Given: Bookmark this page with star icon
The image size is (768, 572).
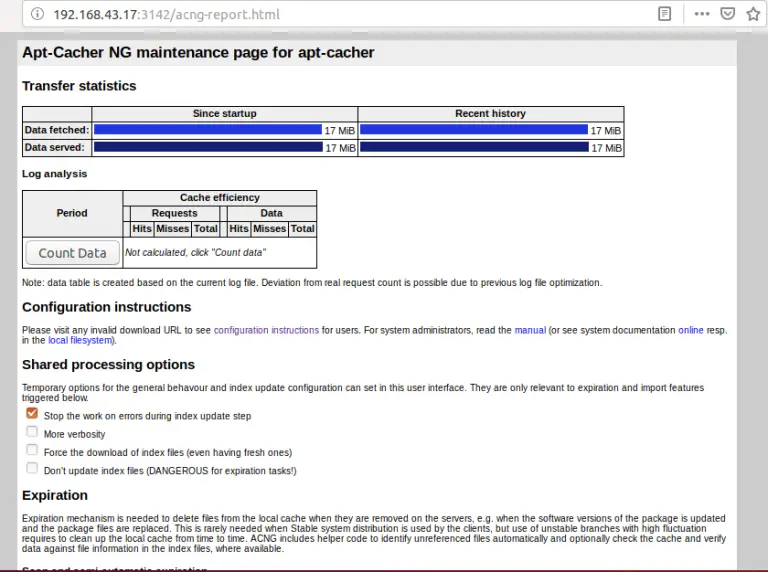Looking at the screenshot, I should pyautogui.click(x=753, y=14).
